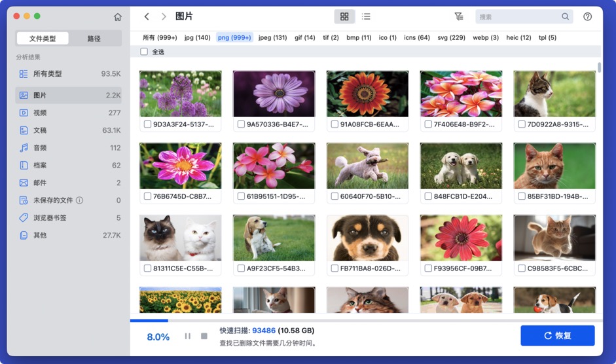Filter by bmp (11)

point(359,38)
